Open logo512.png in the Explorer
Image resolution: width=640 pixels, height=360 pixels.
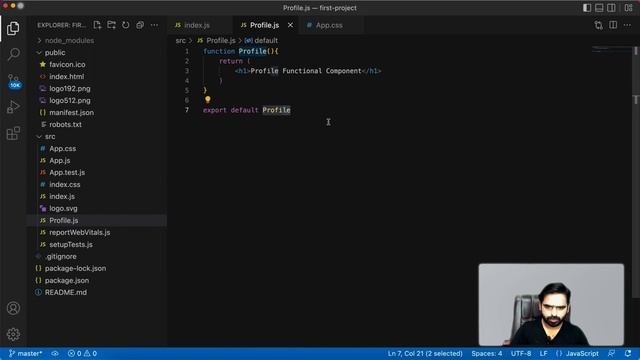click(97, 100)
